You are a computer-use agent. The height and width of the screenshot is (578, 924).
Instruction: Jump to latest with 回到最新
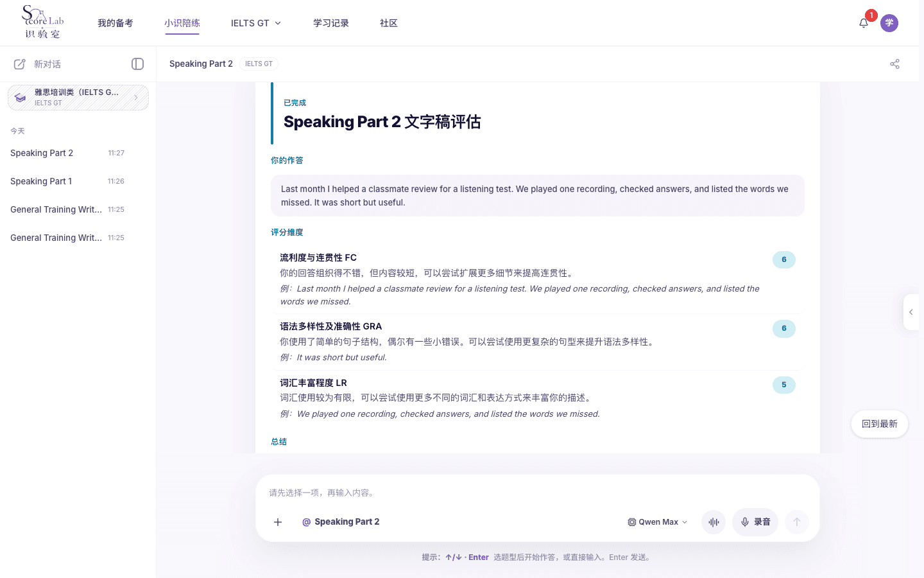pyautogui.click(x=880, y=424)
